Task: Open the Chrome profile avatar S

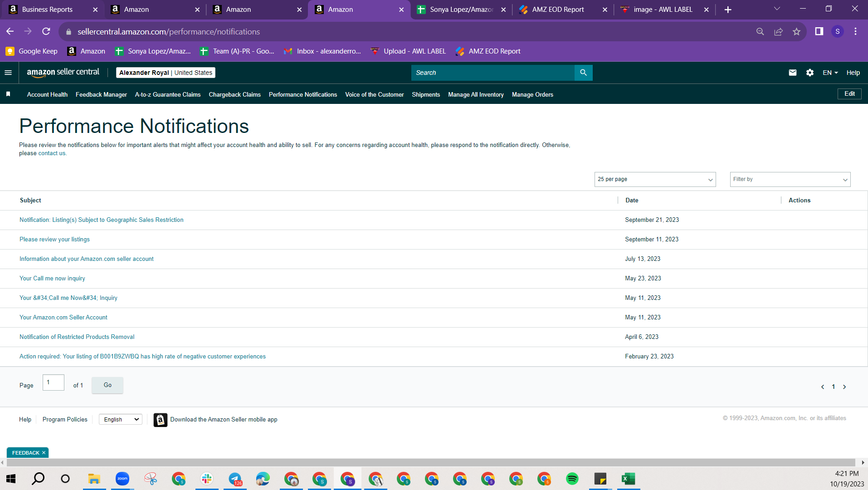Action: (x=837, y=31)
